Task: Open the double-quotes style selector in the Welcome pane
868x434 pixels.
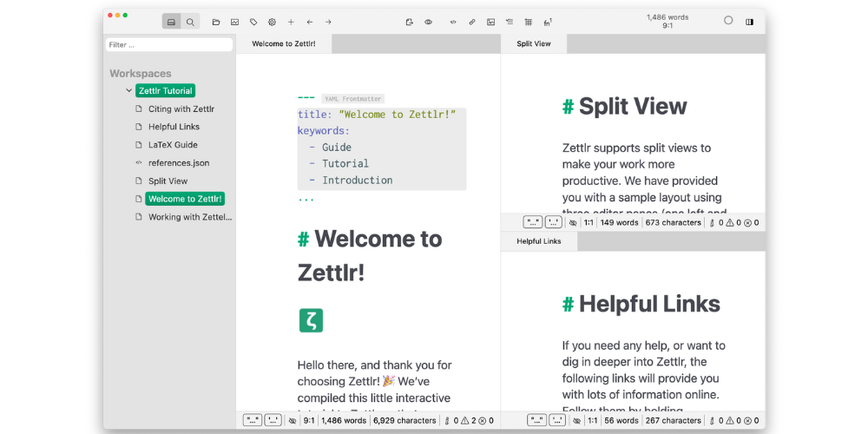Action: 253,420
